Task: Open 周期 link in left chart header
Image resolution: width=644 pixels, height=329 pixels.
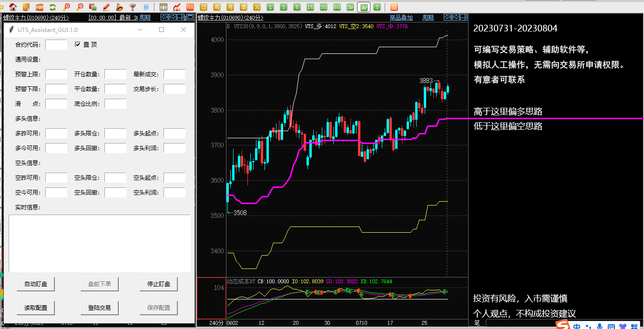Action: click(x=145, y=18)
